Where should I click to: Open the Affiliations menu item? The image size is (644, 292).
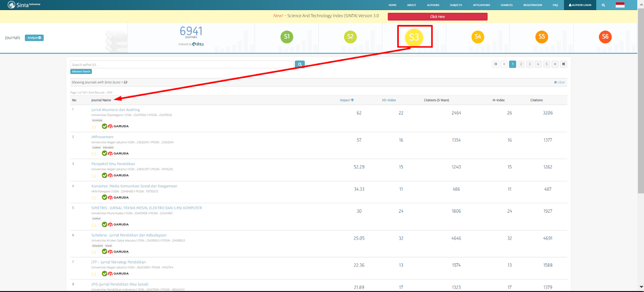(x=481, y=5)
